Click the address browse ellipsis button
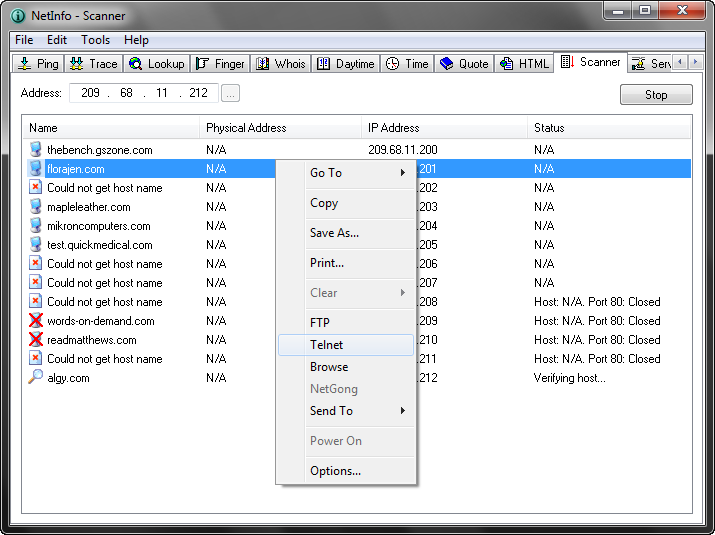Viewport: 715px width, 535px height. pyautogui.click(x=231, y=94)
